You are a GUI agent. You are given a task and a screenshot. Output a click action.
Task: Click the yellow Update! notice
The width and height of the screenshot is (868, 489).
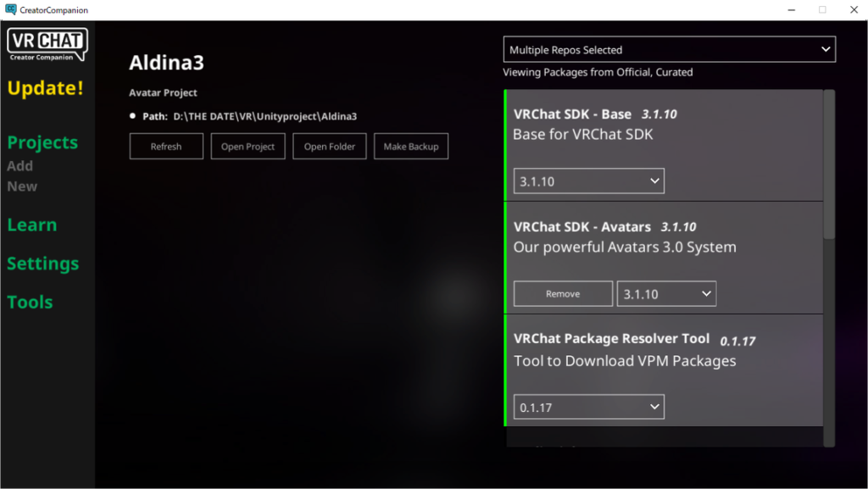click(46, 88)
